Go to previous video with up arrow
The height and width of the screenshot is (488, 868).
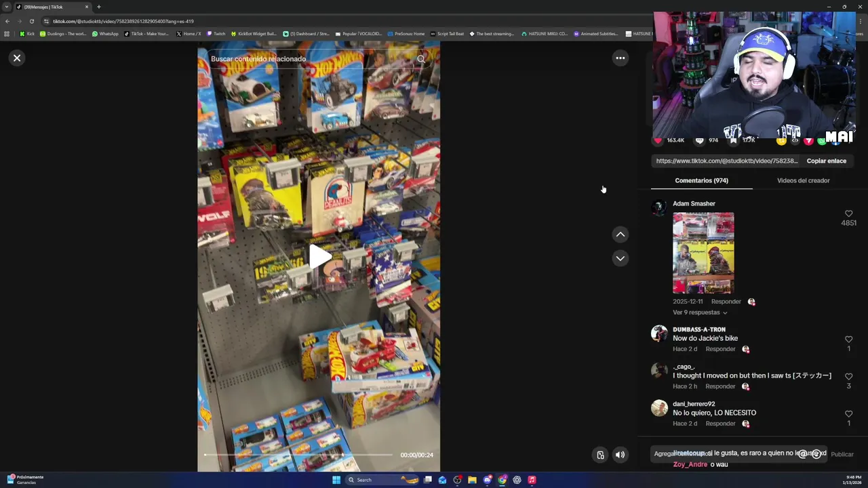click(620, 235)
